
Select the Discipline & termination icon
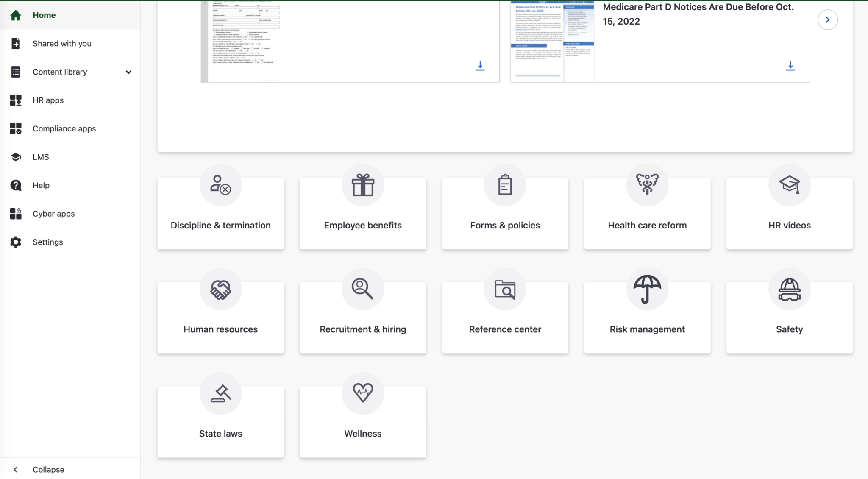coord(220,185)
